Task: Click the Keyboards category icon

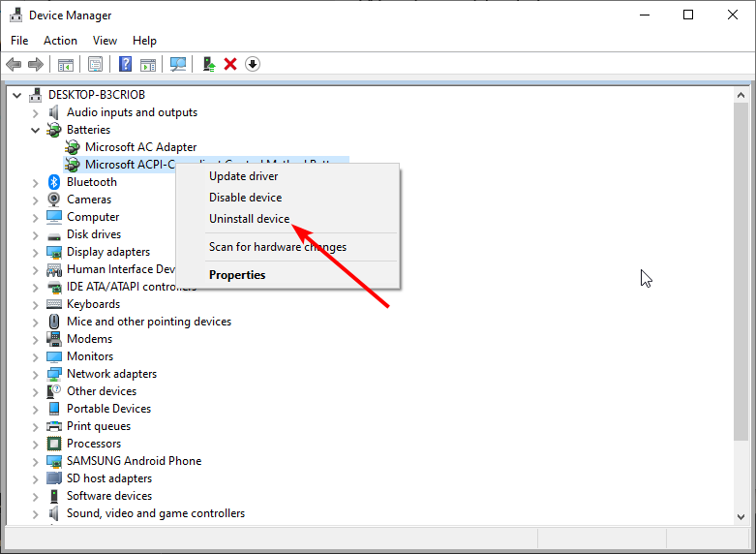Action: pos(54,304)
